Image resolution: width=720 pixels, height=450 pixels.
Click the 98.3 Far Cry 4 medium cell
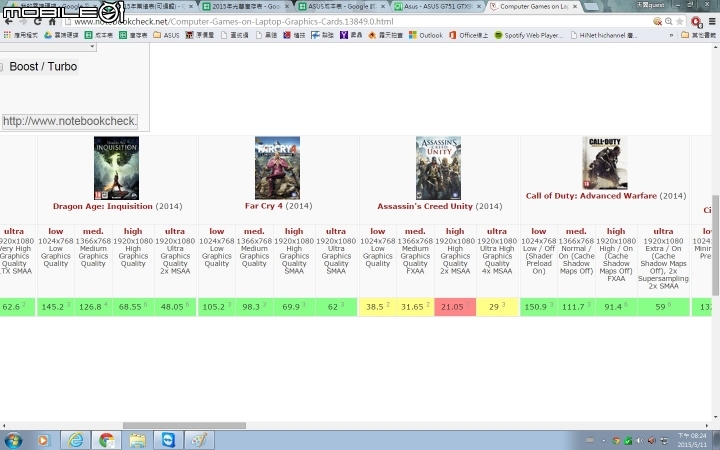(254, 307)
